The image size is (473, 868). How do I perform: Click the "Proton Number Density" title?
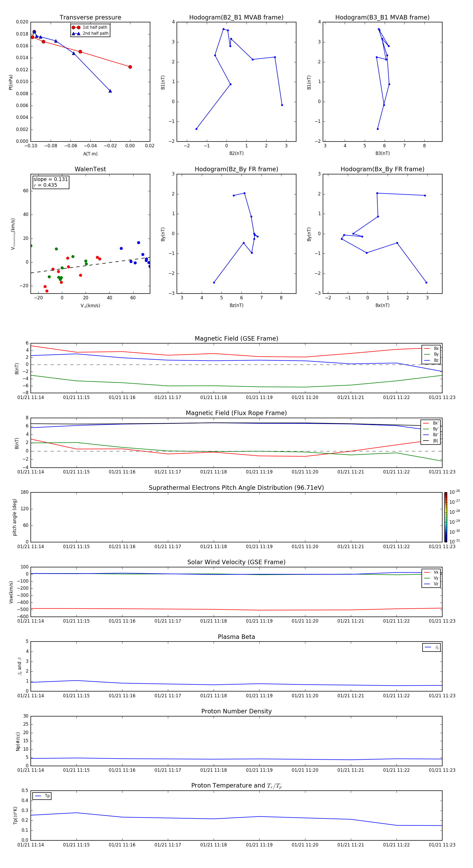click(x=236, y=711)
